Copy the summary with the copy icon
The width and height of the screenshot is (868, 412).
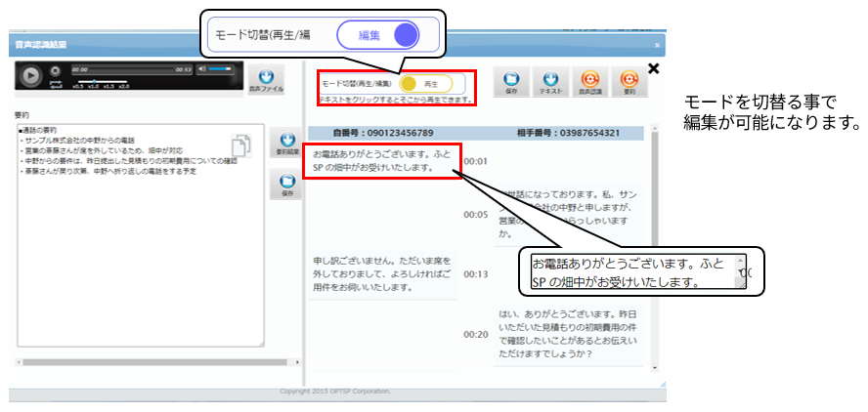241,145
